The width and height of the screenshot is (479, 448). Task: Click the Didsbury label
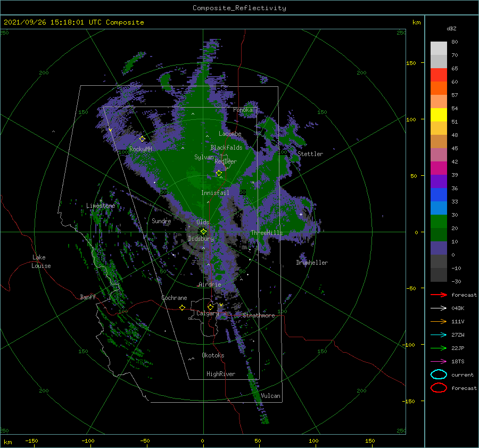[x=201, y=239]
